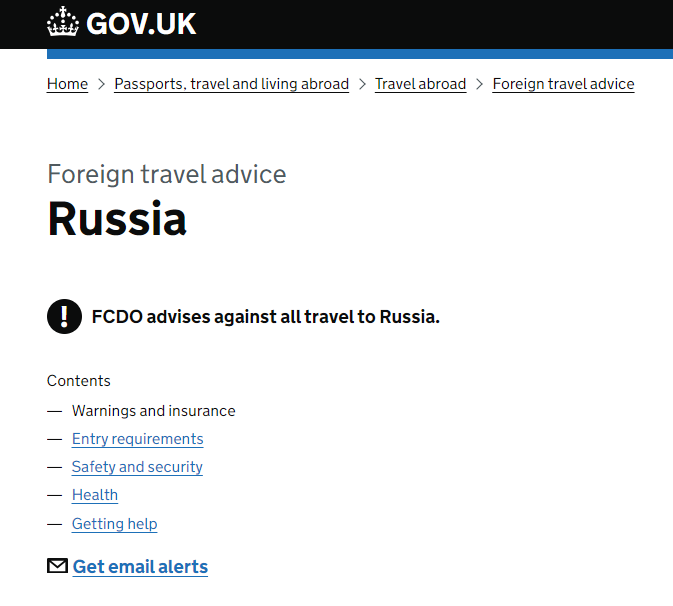Navigate to Travel abroad breadcrumb

pos(420,84)
